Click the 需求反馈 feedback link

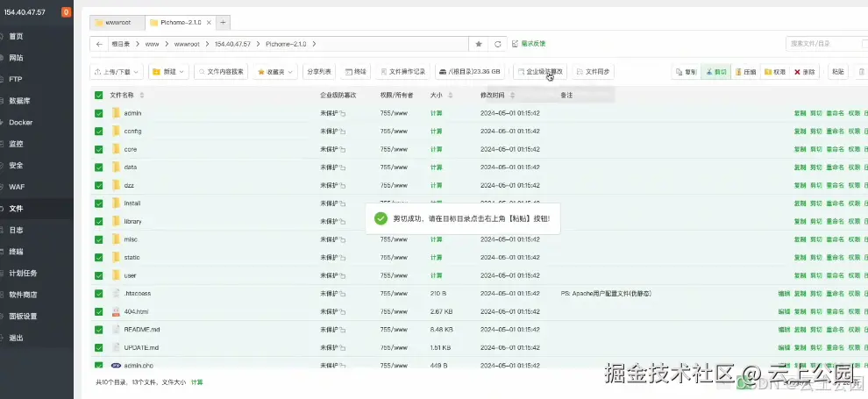point(530,44)
